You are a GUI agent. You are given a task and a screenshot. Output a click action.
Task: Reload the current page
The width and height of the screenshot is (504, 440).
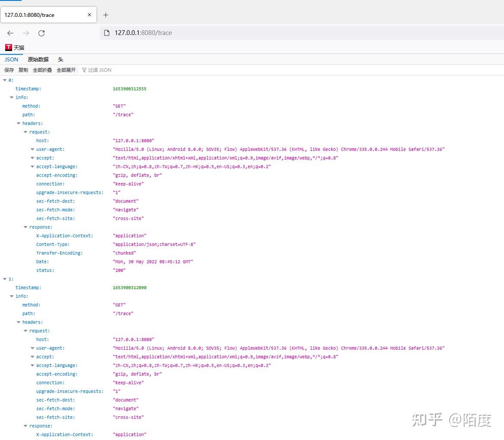[x=41, y=33]
